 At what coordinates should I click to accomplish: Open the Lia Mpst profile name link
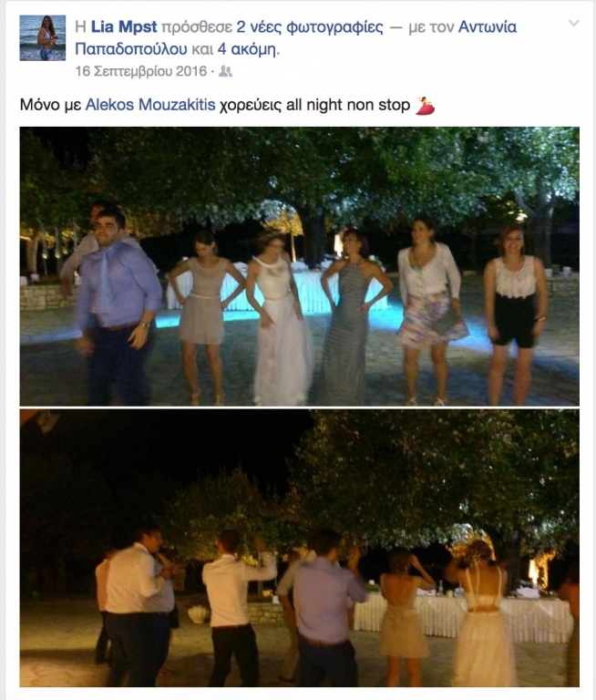(124, 27)
